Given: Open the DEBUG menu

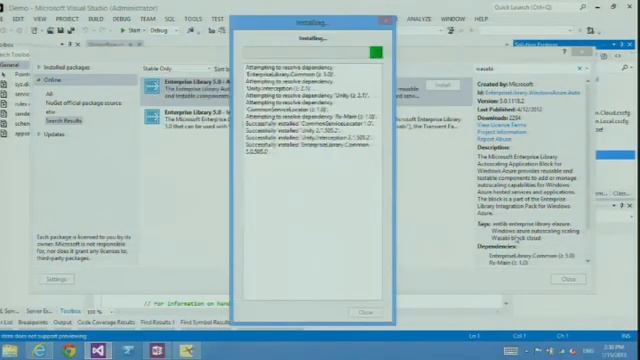Looking at the screenshot, I should coord(122,19).
